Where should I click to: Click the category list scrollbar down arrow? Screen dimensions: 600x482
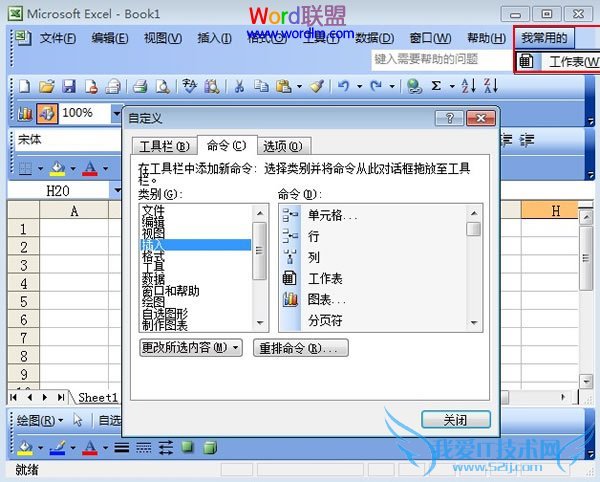(260, 323)
